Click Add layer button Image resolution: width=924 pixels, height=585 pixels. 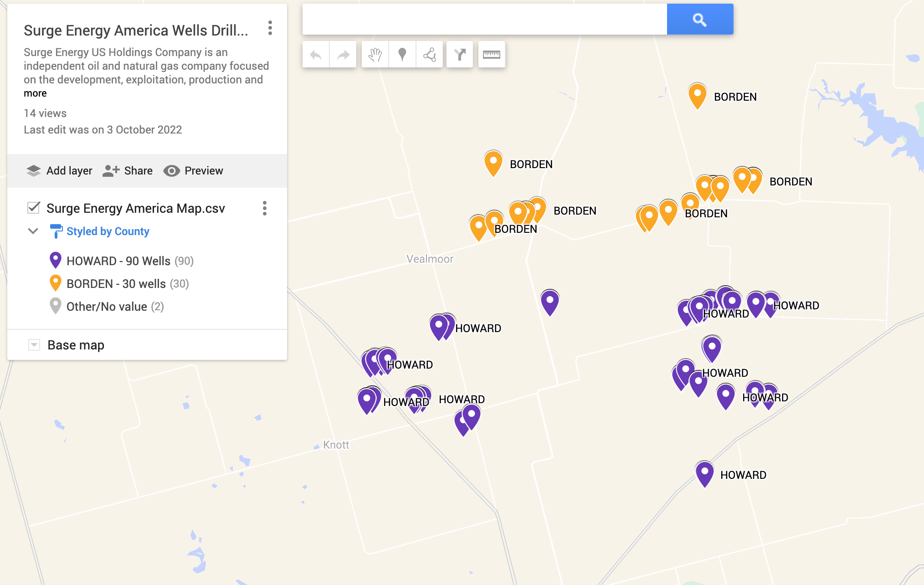tap(59, 171)
